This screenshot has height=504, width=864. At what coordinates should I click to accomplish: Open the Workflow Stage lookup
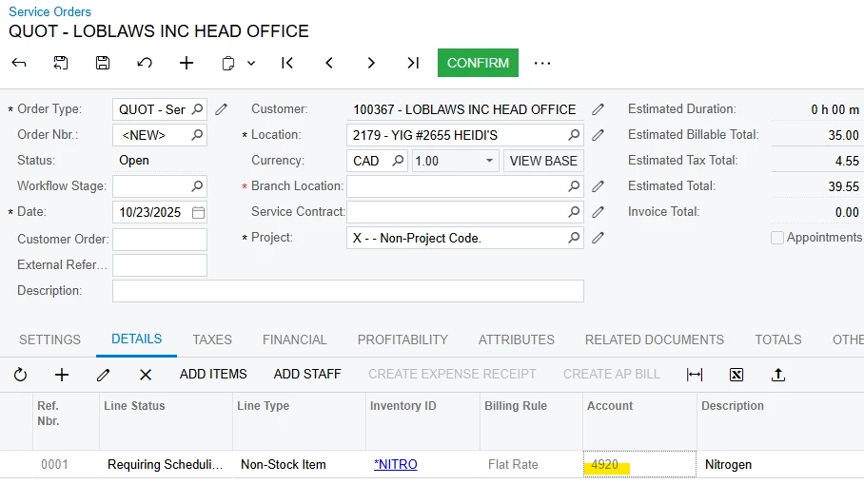[x=197, y=186]
